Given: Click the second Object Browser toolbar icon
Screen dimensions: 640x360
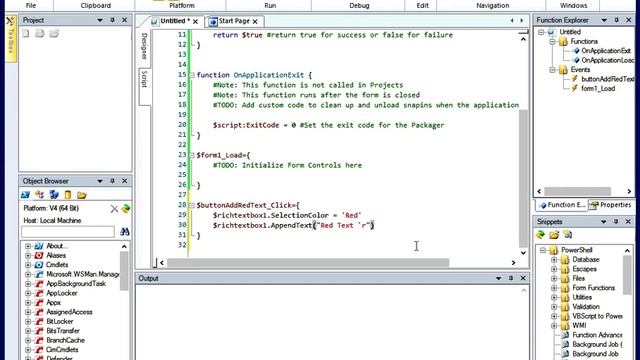Looking at the screenshot, I should pos(40,195).
